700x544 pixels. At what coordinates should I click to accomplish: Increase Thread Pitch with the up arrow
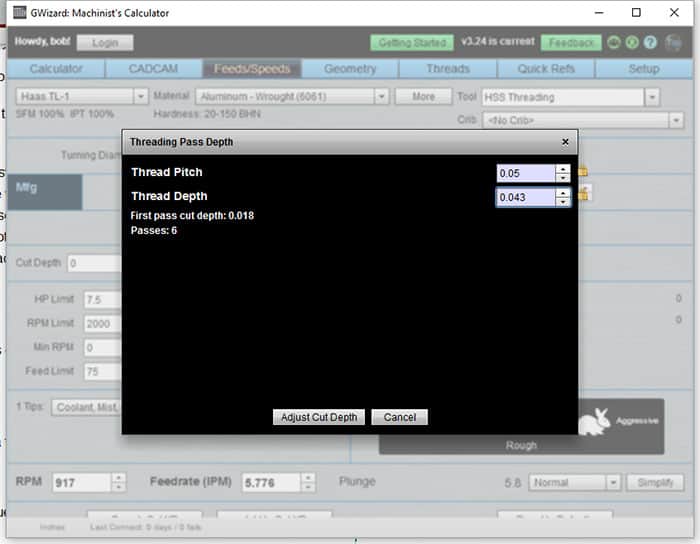pyautogui.click(x=563, y=169)
